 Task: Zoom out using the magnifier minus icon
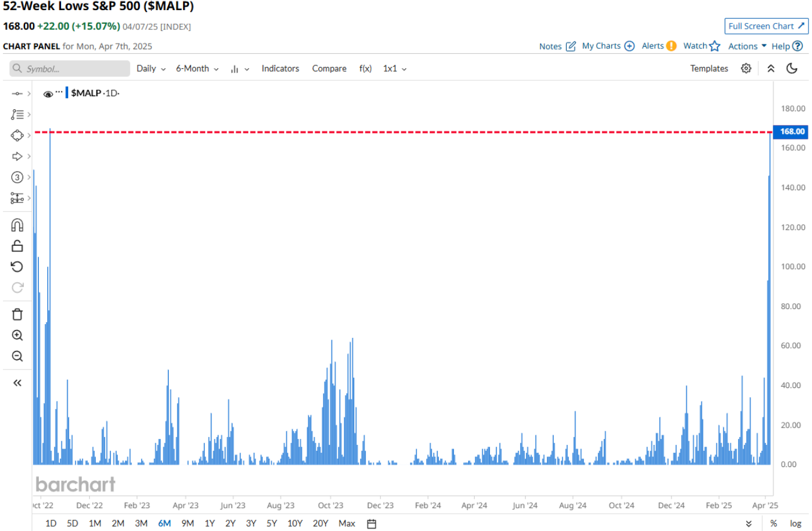pos(17,356)
